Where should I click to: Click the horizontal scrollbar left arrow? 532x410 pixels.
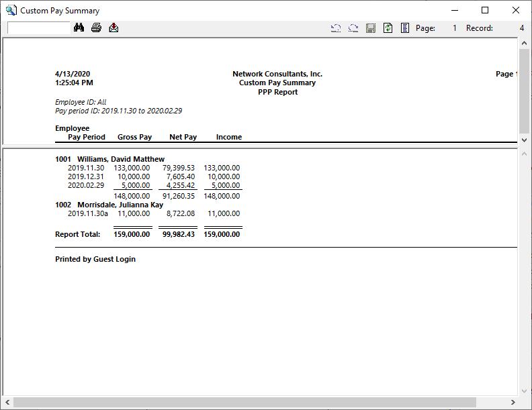7,402
